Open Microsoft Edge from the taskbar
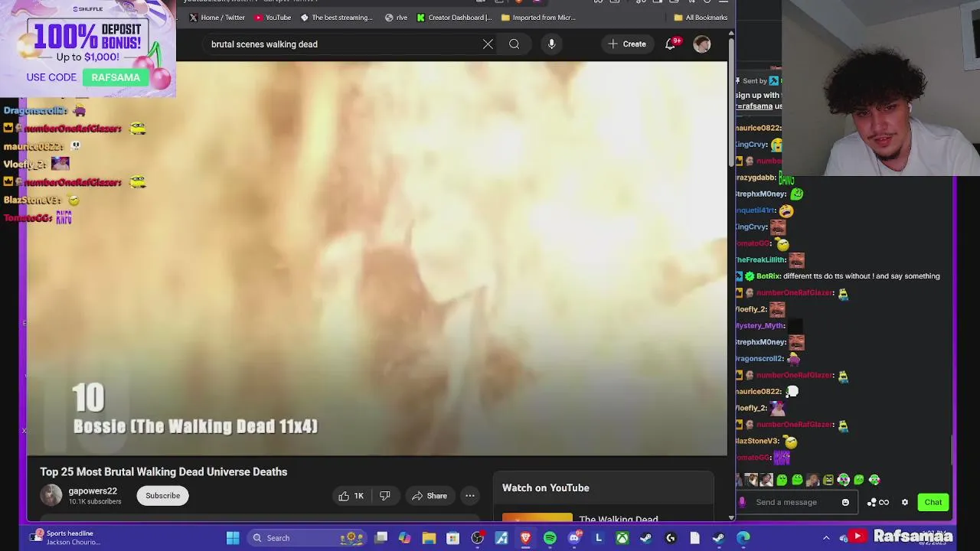Screen dimensions: 980x551 743,538
